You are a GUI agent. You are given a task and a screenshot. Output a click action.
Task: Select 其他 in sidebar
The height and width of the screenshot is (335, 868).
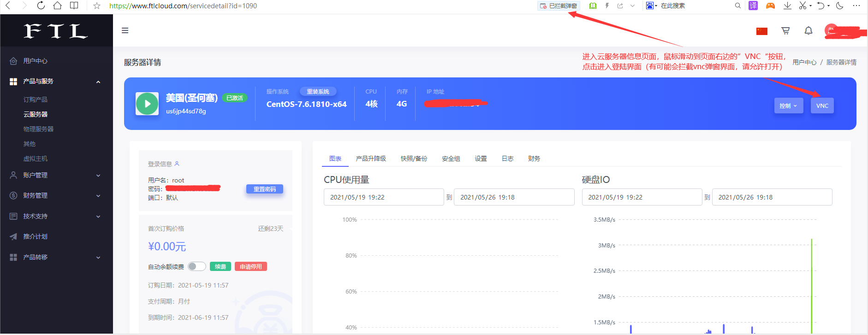click(30, 144)
